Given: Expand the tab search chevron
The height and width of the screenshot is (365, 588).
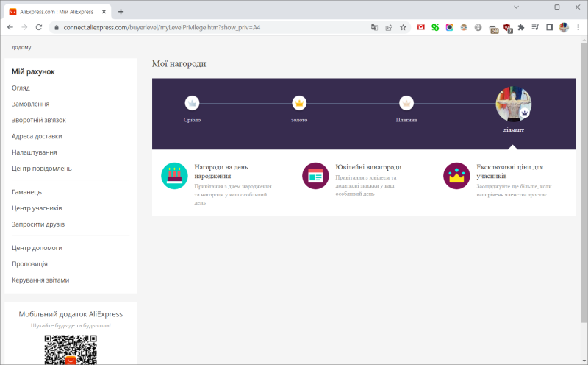Looking at the screenshot, I should pyautogui.click(x=519, y=7).
